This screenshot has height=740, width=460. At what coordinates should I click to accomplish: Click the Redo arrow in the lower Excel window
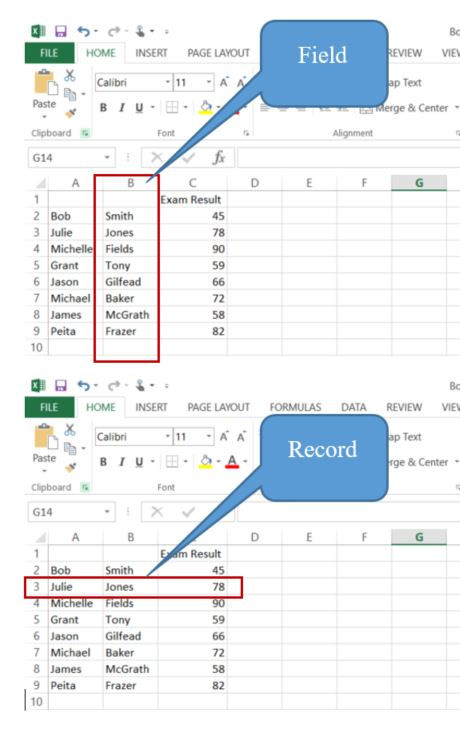click(113, 386)
